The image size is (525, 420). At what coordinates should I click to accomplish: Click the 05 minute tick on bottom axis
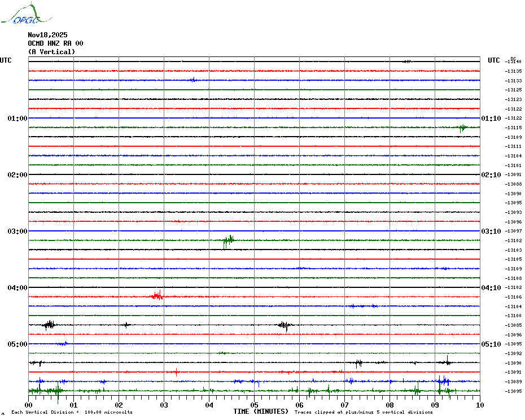(x=254, y=405)
